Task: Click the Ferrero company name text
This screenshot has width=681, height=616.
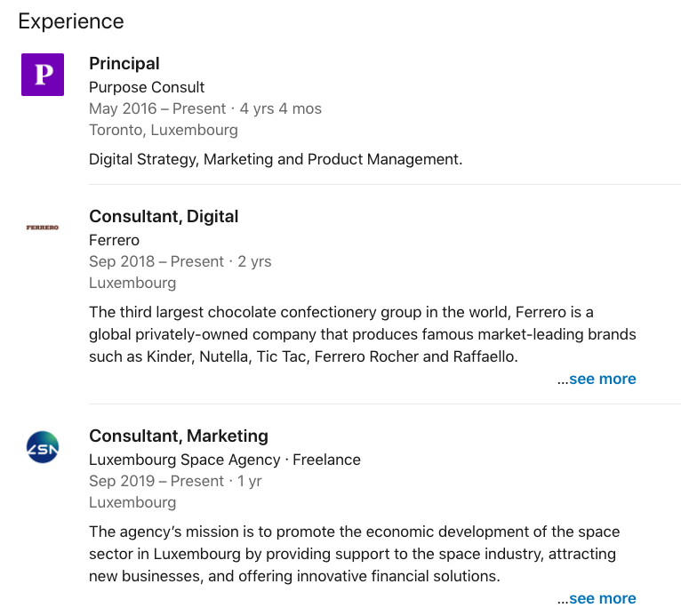Action: tap(114, 240)
